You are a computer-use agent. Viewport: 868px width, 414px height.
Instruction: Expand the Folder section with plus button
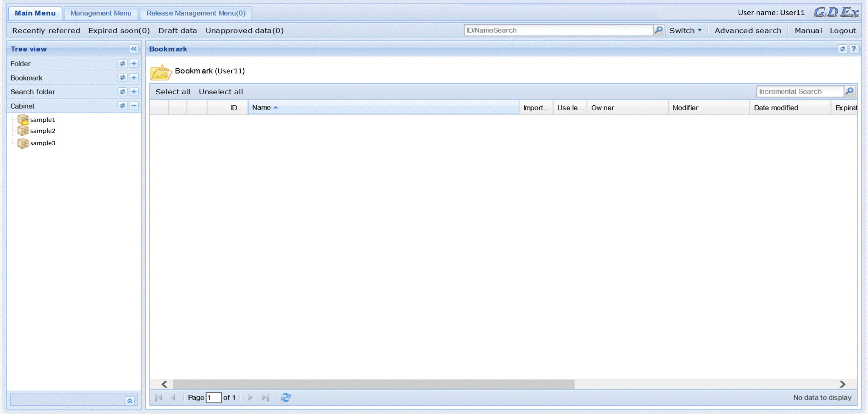(134, 64)
